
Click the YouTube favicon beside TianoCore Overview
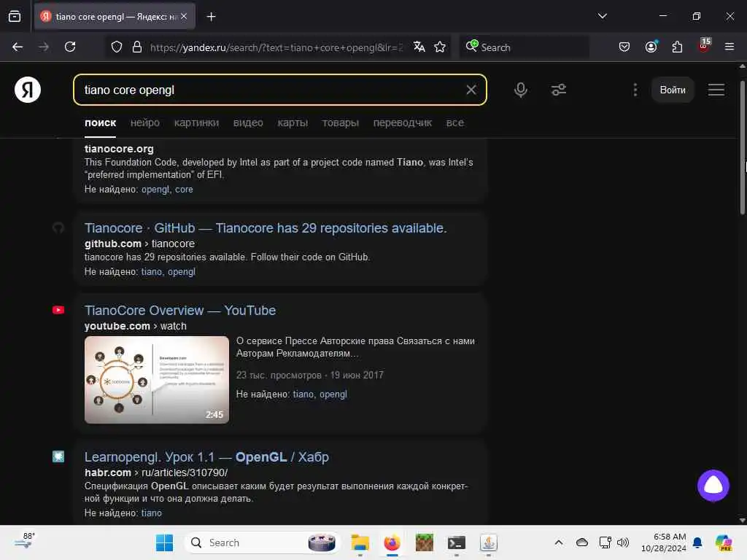point(58,310)
